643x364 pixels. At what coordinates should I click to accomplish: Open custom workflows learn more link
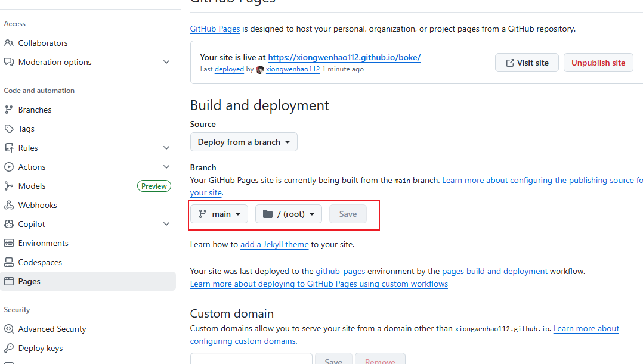click(x=319, y=284)
